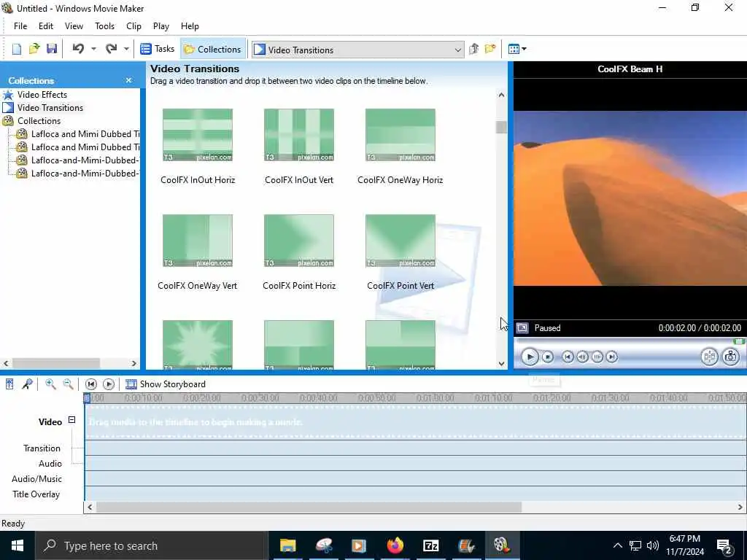
Task: Open the audio levels tool on timeline
Action: pos(9,384)
